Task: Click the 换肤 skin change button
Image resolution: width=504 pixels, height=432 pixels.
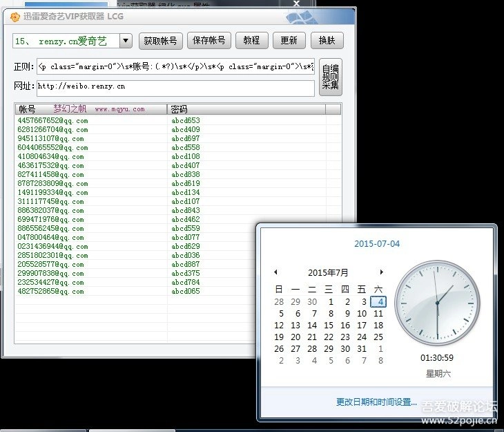Action: (x=327, y=41)
